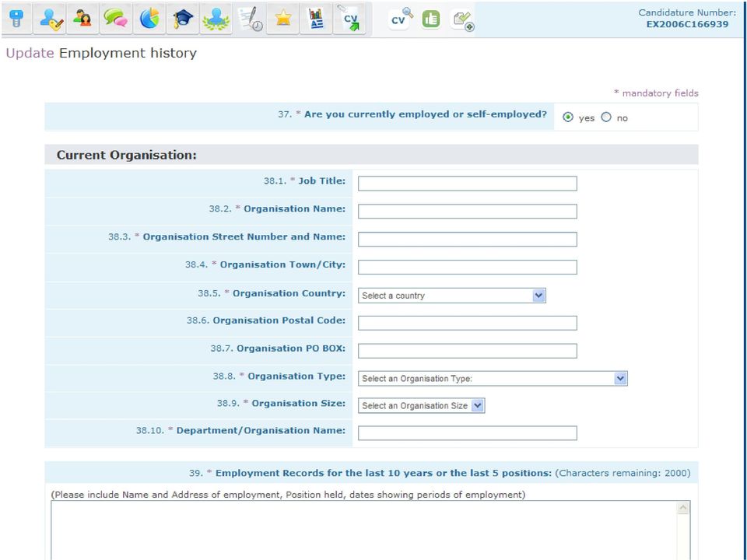Screen dimensions: 747x560
Task: Click the gold star icon in the toolbar
Action: (283, 19)
